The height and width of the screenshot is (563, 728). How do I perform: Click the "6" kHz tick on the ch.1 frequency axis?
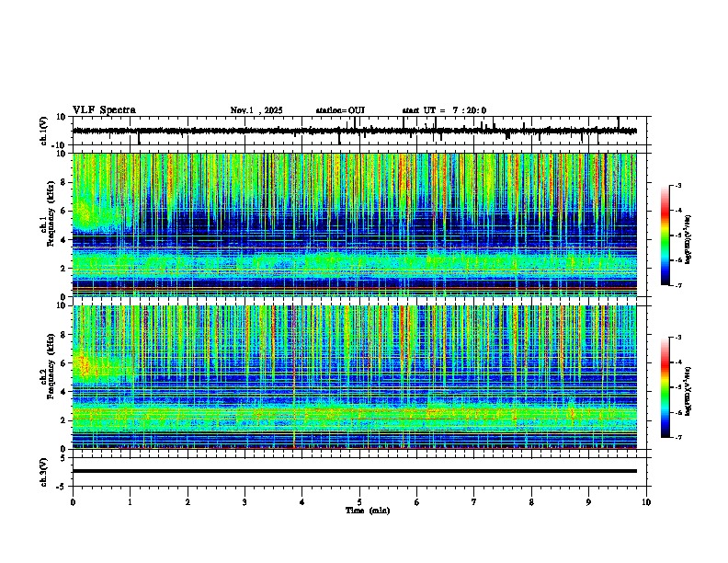point(63,212)
